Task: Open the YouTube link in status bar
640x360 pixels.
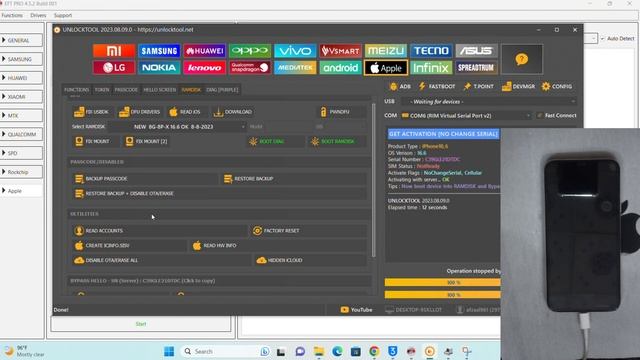Action: [x=356, y=310]
